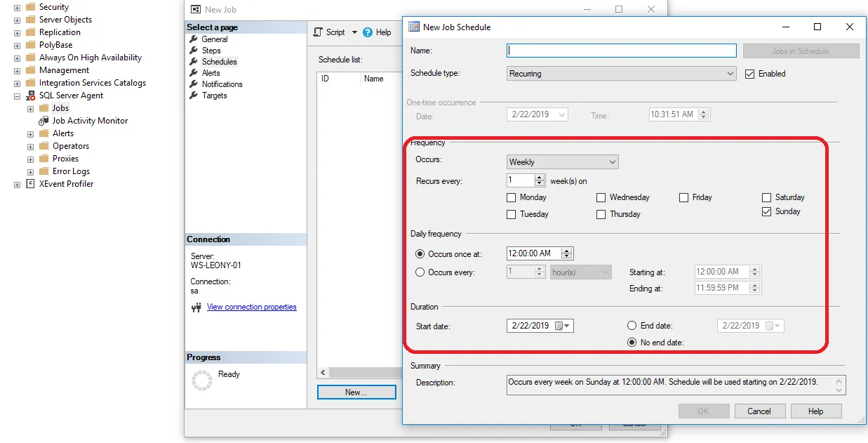This screenshot has width=868, height=443.
Task: Click the General page wrench icon
Action: [194, 39]
